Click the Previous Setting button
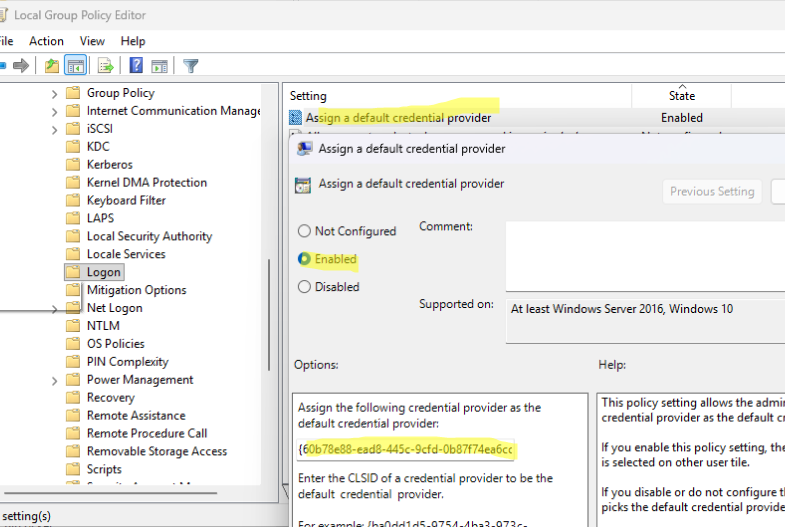This screenshot has width=785, height=527. coord(712,192)
